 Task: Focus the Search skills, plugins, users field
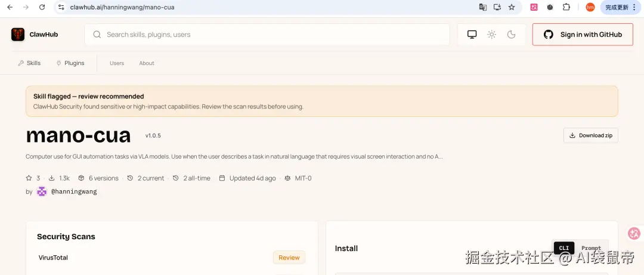pos(267,35)
